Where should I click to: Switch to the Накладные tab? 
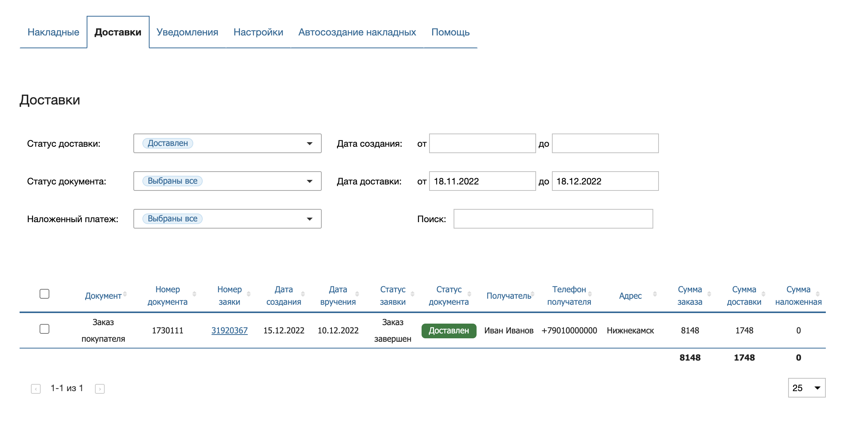coord(53,32)
